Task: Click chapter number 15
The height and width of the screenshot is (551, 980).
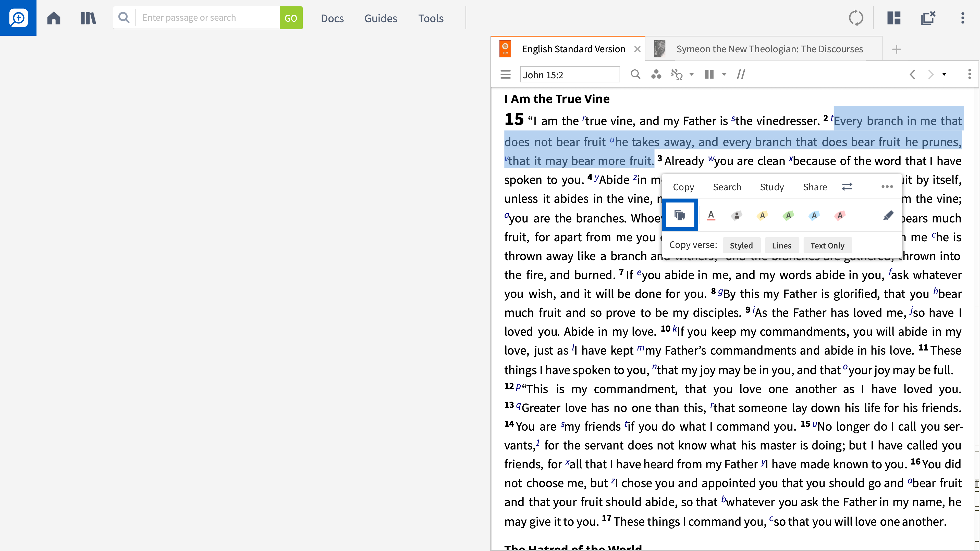Action: click(x=514, y=119)
